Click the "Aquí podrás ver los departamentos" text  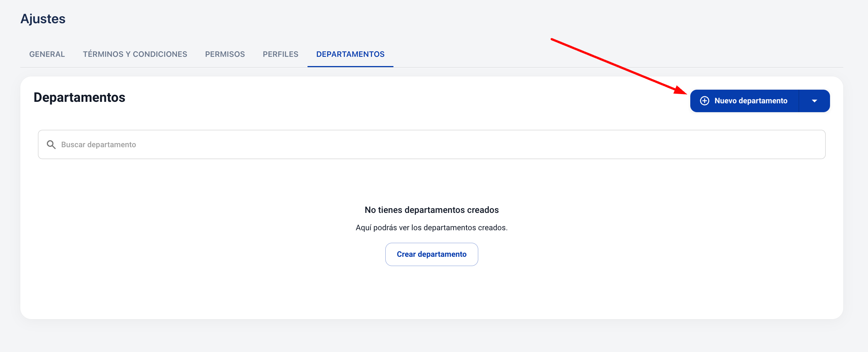(431, 228)
